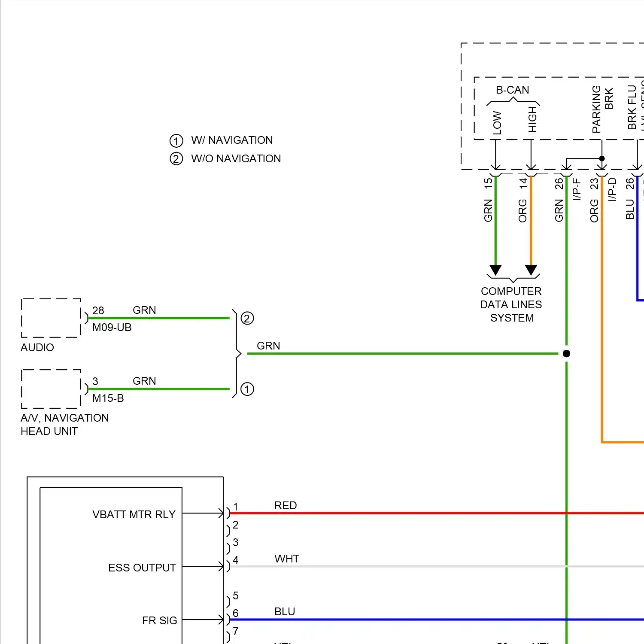Click the black arrowhead on green B-CAN wire
This screenshot has height=644, width=644.
pos(496,270)
